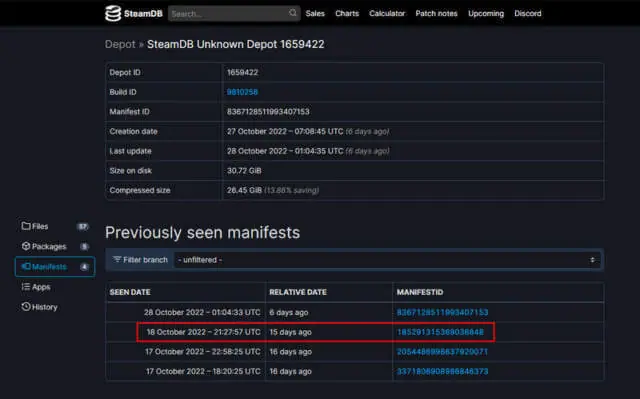Click the Last update value 28 October 2022
This screenshot has height=399, width=640.
[x=285, y=151]
